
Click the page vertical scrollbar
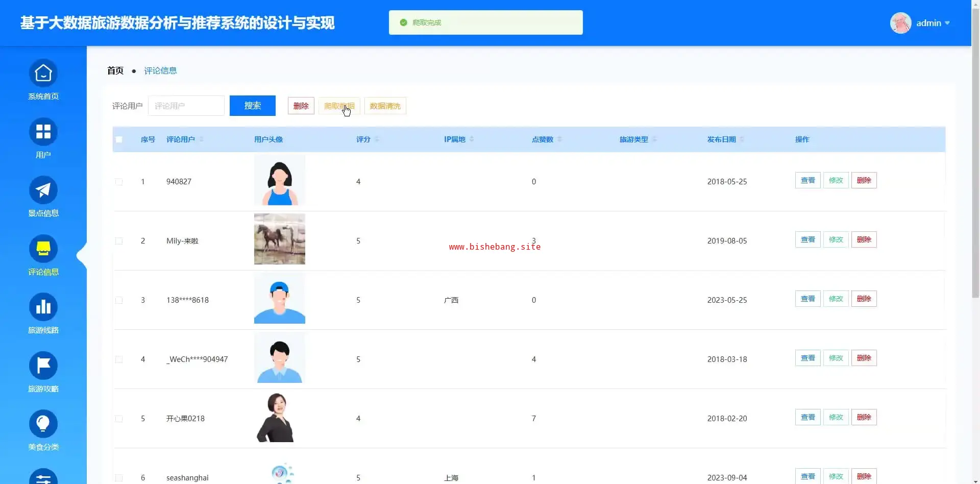(975, 153)
